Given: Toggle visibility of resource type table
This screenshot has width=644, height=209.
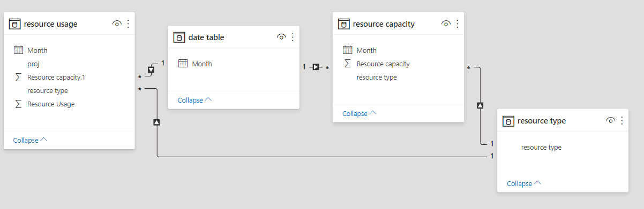Looking at the screenshot, I should 610,121.
